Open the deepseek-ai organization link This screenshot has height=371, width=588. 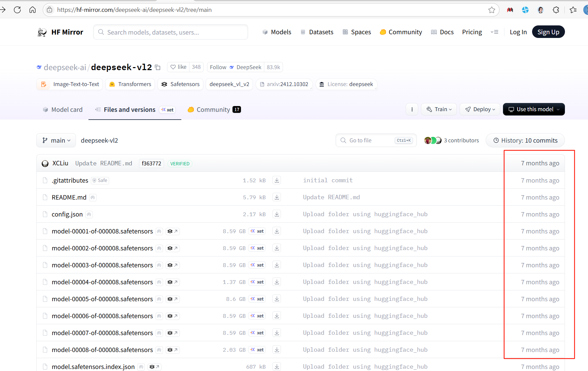(x=65, y=67)
